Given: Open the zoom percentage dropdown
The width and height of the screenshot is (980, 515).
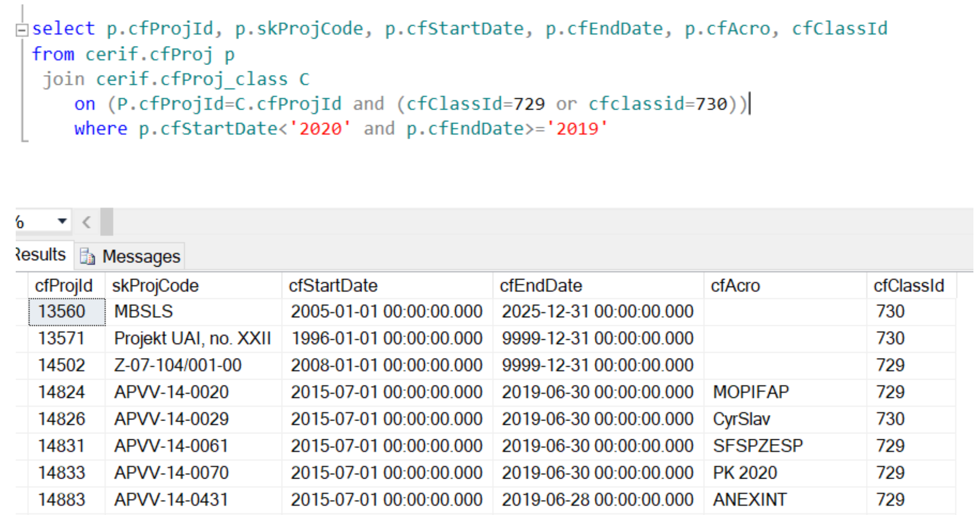Looking at the screenshot, I should click(62, 221).
